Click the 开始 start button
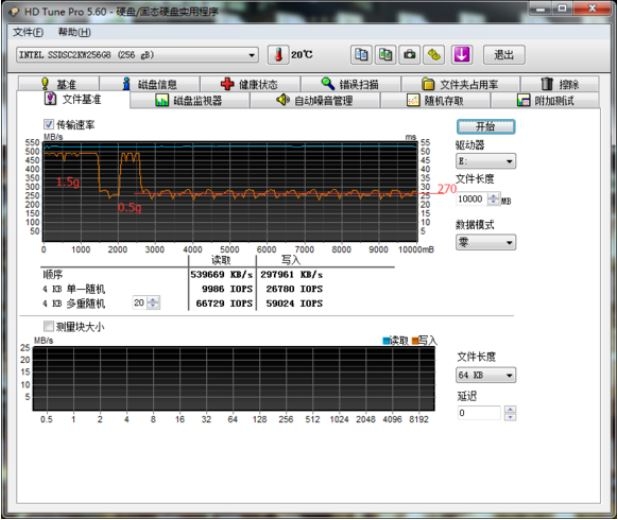The width and height of the screenshot is (618, 520). [486, 127]
